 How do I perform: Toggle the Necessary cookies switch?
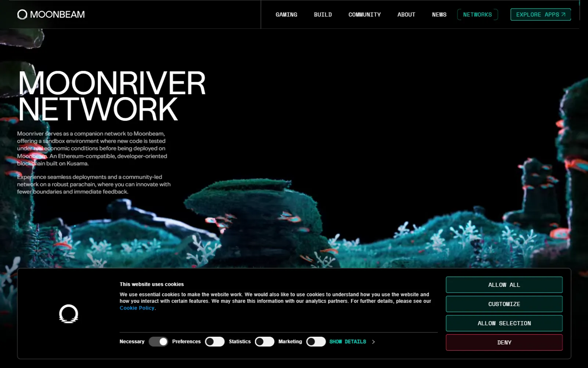pos(158,342)
